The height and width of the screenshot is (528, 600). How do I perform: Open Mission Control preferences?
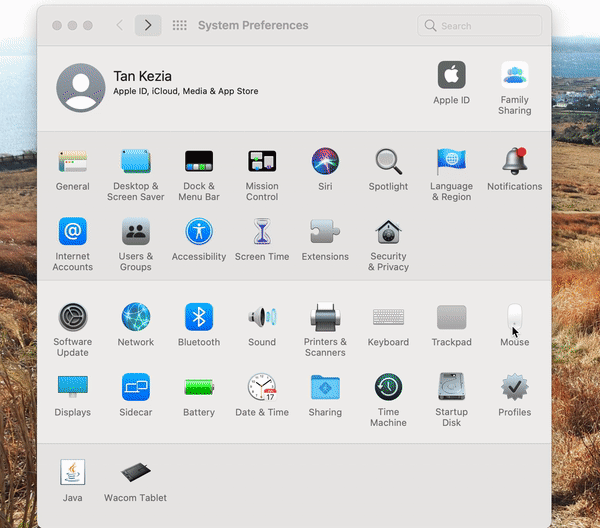click(x=262, y=162)
